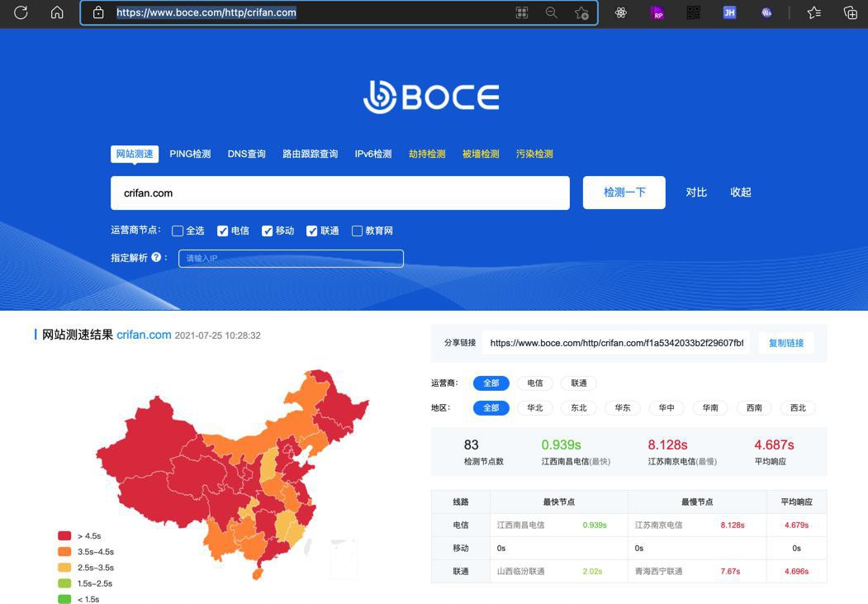The image size is (868, 604).
Task: Uncheck the 联通 carrier checkbox
Action: [312, 231]
